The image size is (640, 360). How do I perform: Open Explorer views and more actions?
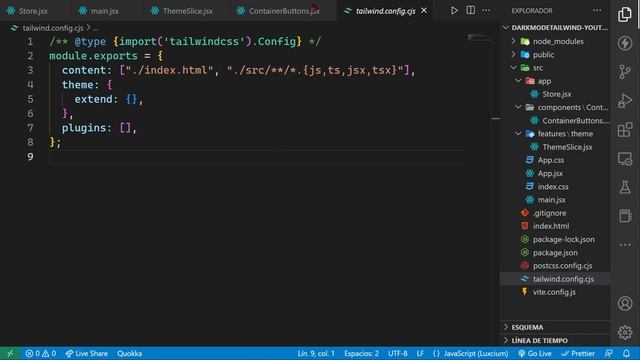pyautogui.click(x=597, y=11)
